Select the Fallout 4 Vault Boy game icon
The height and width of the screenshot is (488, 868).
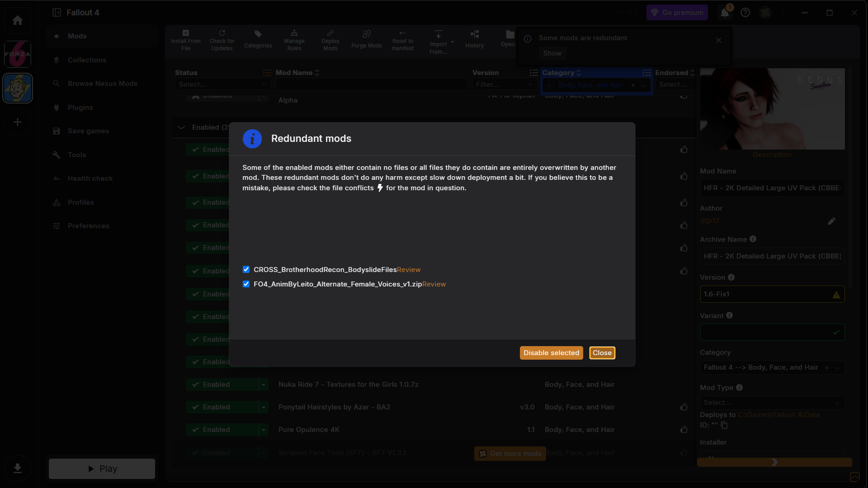point(18,88)
